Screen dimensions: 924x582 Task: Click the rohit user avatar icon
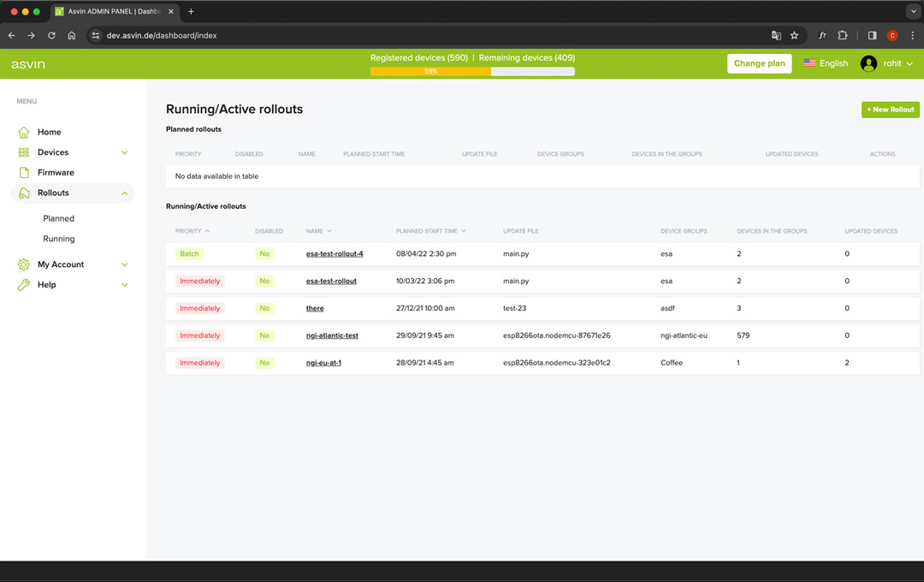pos(868,63)
